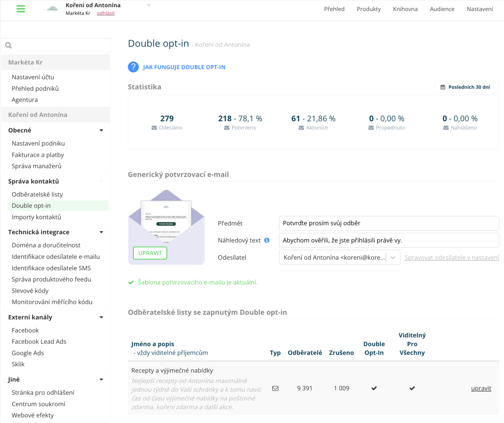This screenshot has width=504, height=423.
Task: Switch to the Audience section
Action: pos(442,9)
